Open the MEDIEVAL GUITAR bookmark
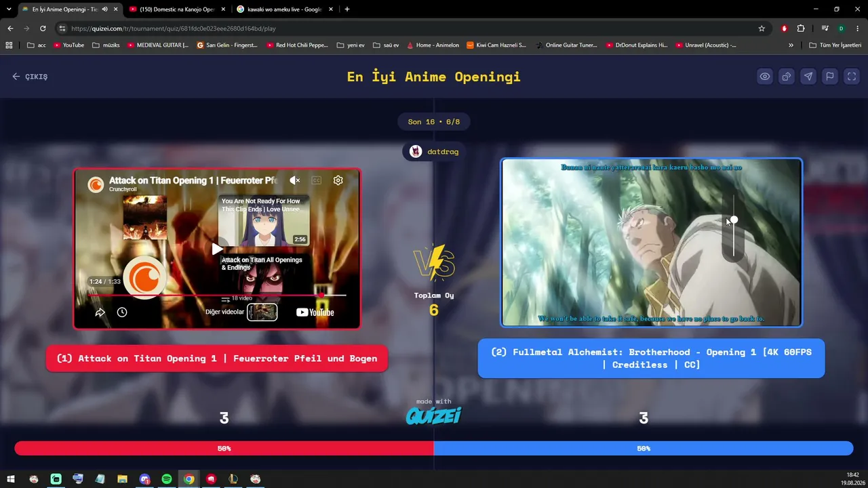The image size is (868, 488). pyautogui.click(x=158, y=45)
